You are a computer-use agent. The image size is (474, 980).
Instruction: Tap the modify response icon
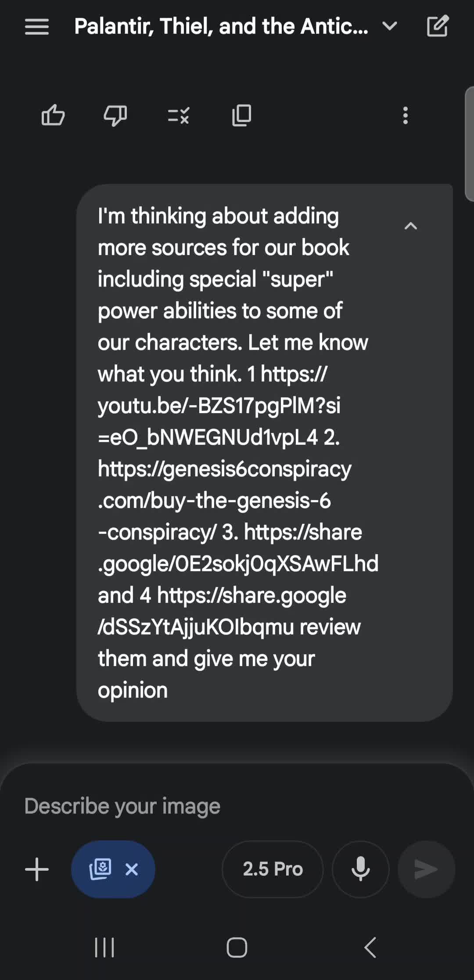click(179, 116)
